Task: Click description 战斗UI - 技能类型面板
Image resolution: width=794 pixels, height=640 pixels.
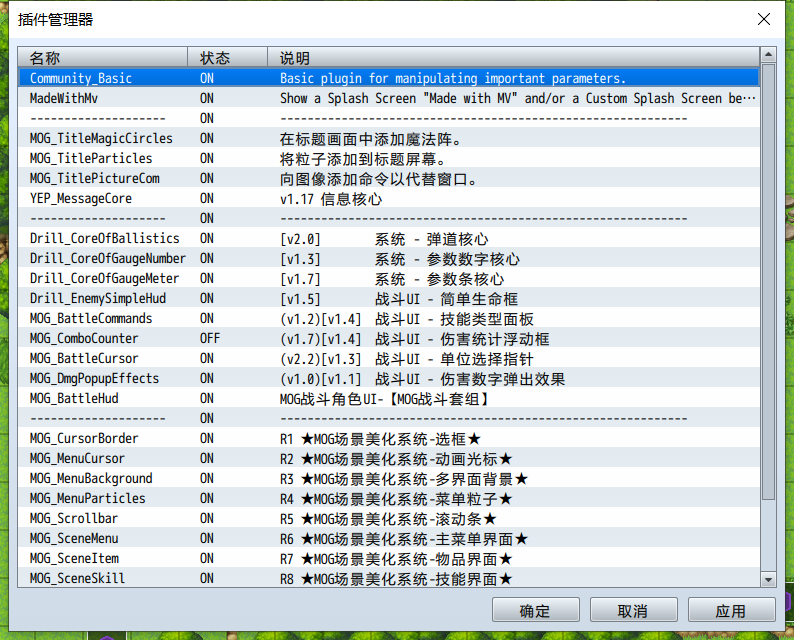Action: click(454, 319)
